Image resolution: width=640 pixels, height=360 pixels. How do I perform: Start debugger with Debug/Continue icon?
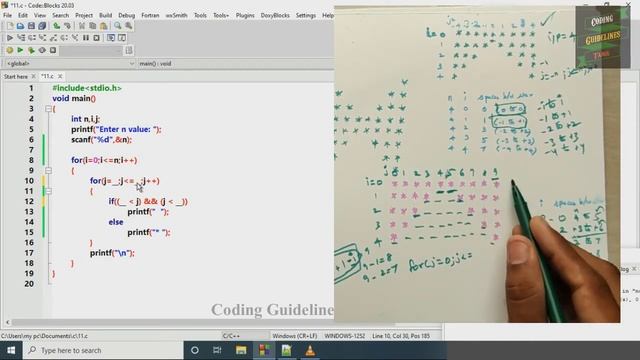coord(10,38)
